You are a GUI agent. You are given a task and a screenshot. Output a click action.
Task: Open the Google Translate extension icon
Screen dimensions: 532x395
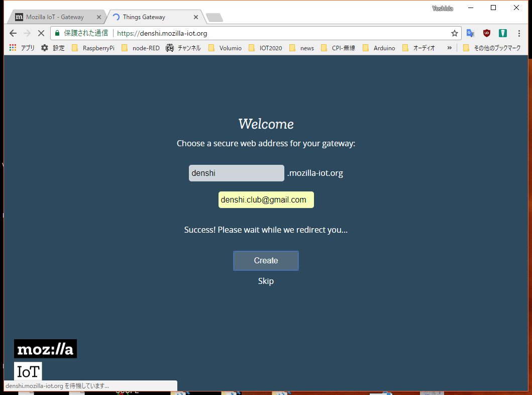click(470, 33)
